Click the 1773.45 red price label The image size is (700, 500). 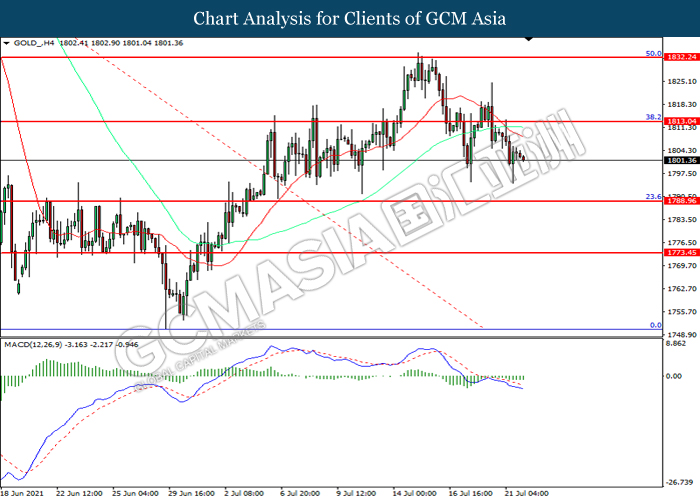point(681,253)
